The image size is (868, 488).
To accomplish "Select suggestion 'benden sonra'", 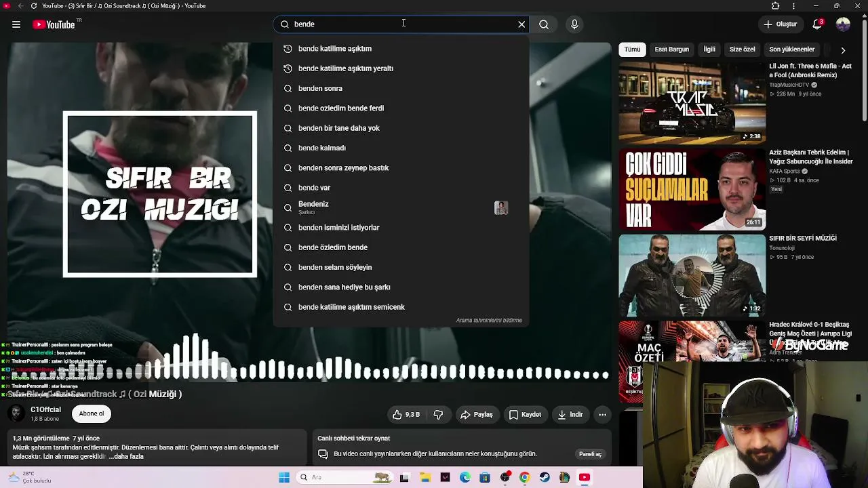I will click(401, 88).
